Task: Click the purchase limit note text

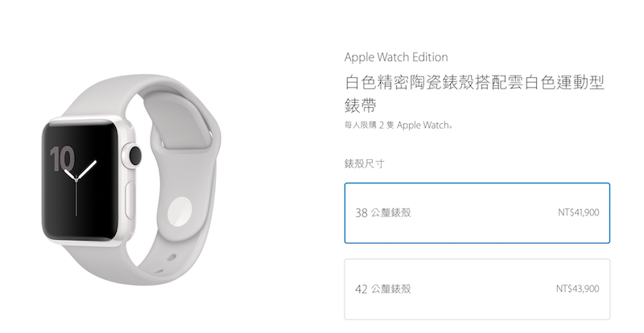Action: [398, 125]
